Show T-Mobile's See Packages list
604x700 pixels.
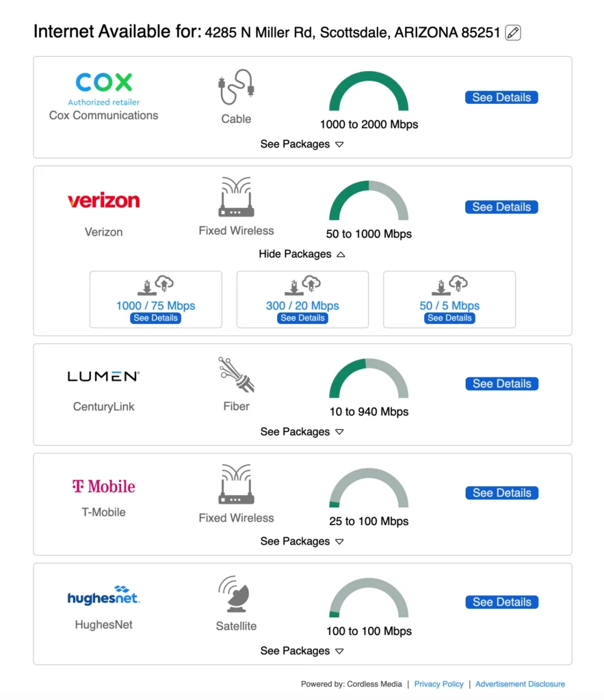(302, 541)
